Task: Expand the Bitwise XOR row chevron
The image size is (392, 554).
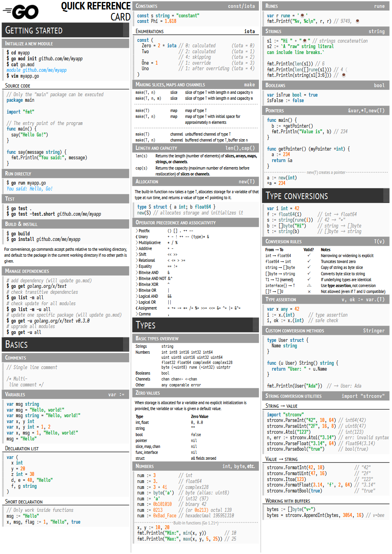Action: 137,284
